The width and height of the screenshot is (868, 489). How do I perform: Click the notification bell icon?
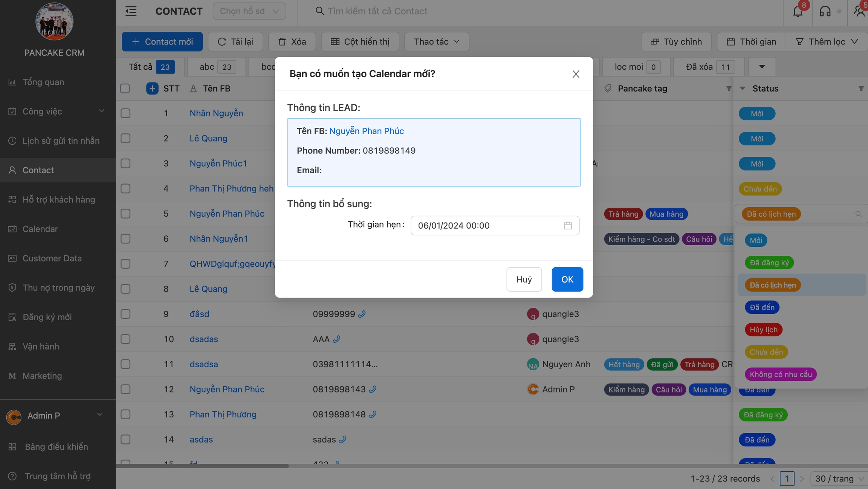[798, 11]
